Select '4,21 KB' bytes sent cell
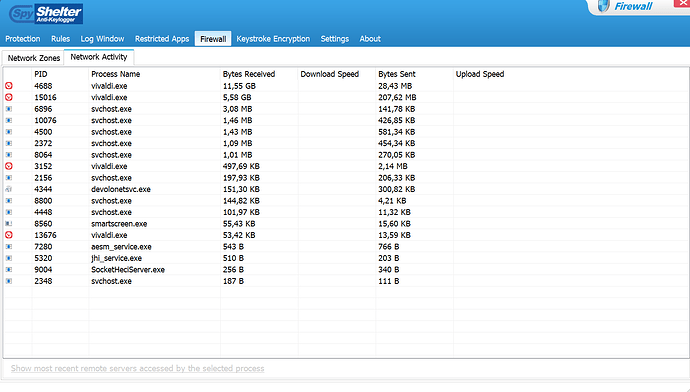Image resolution: width=690 pixels, height=392 pixels. click(x=392, y=201)
